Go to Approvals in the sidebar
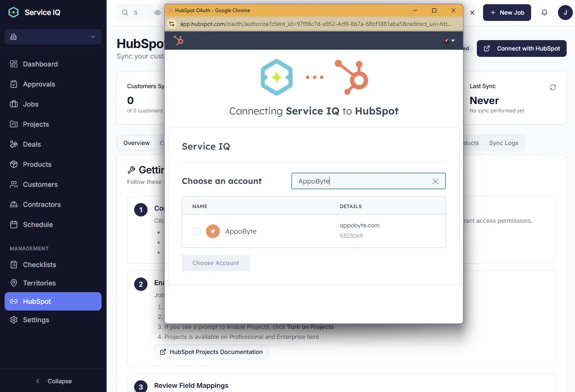575x392 pixels. coord(53,84)
